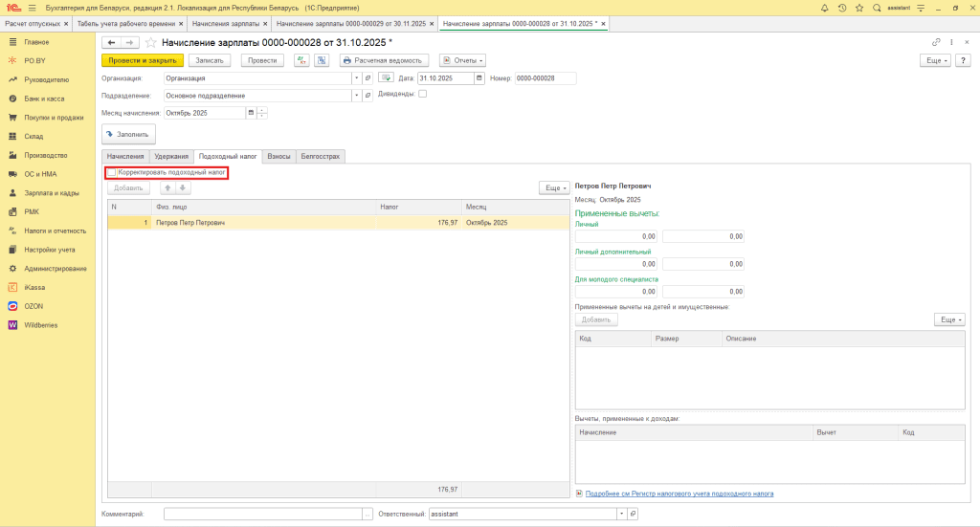980x527 pixels.
Task: Add document to favorites star near title
Action: 151,43
